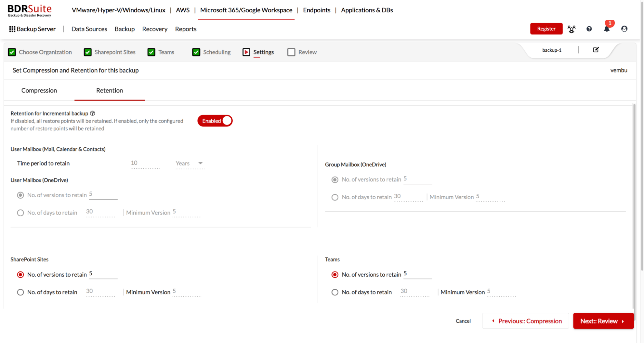Click Group Mailbox versions to retain input
The width and height of the screenshot is (644, 343).
(418, 179)
